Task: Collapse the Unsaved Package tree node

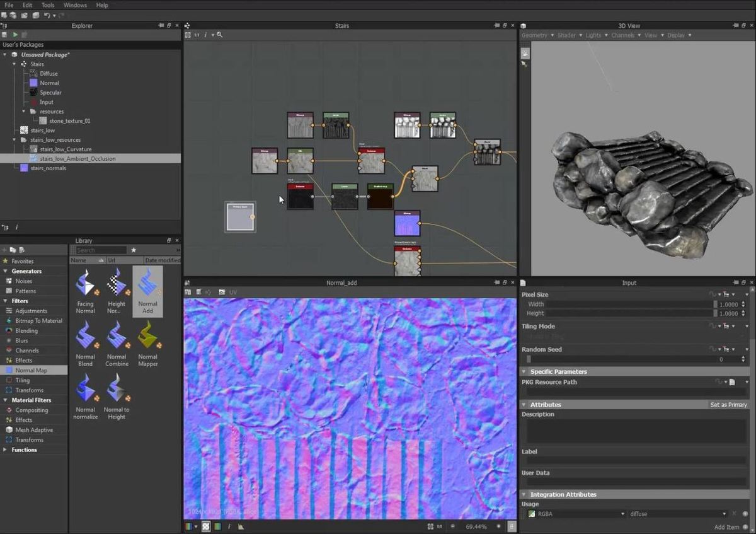Action: 5,55
